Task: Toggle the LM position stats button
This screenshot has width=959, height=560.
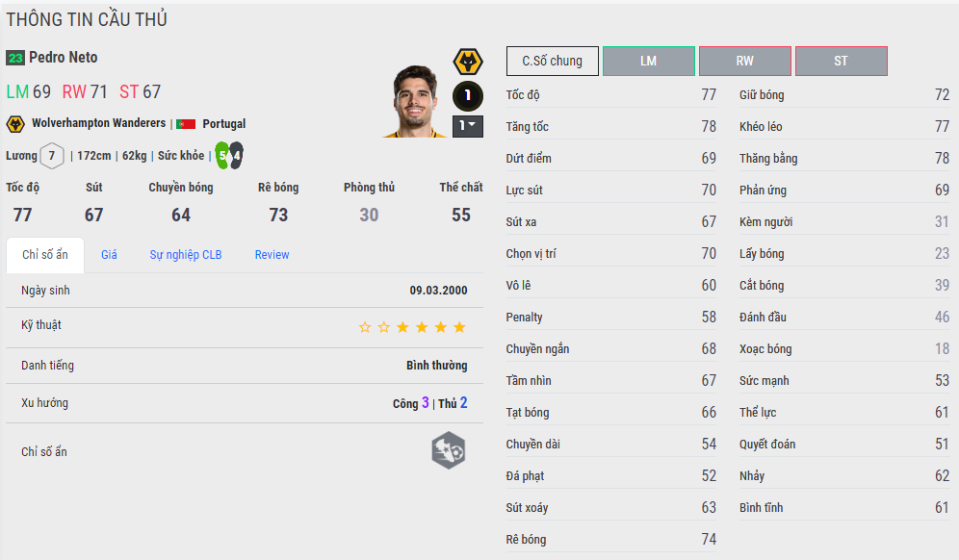Action: 649,62
